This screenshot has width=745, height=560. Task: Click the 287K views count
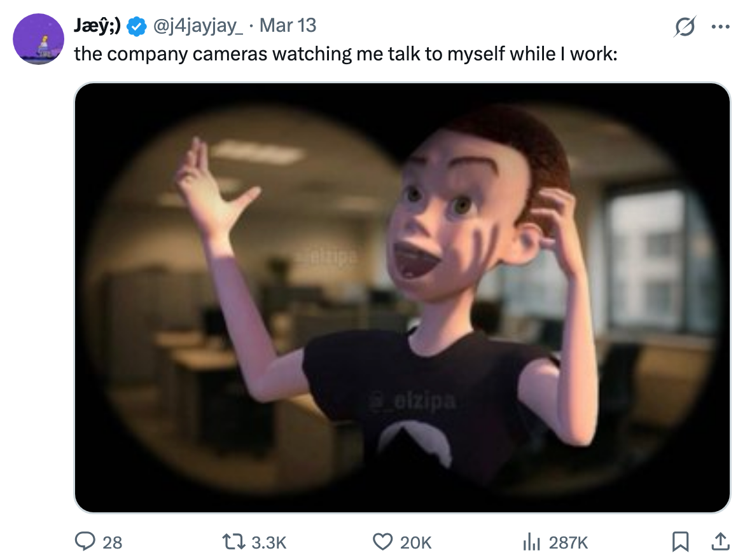pos(568,542)
